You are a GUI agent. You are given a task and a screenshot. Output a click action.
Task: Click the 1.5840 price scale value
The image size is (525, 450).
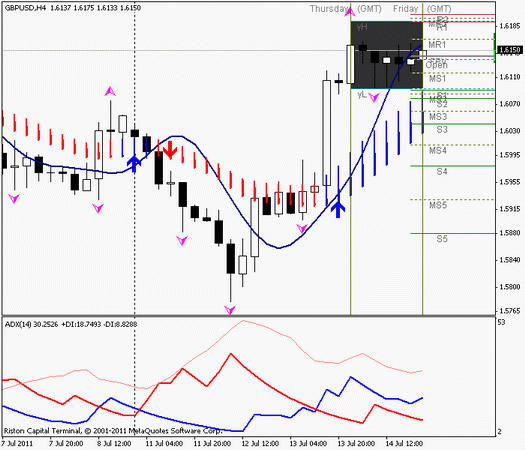(510, 260)
